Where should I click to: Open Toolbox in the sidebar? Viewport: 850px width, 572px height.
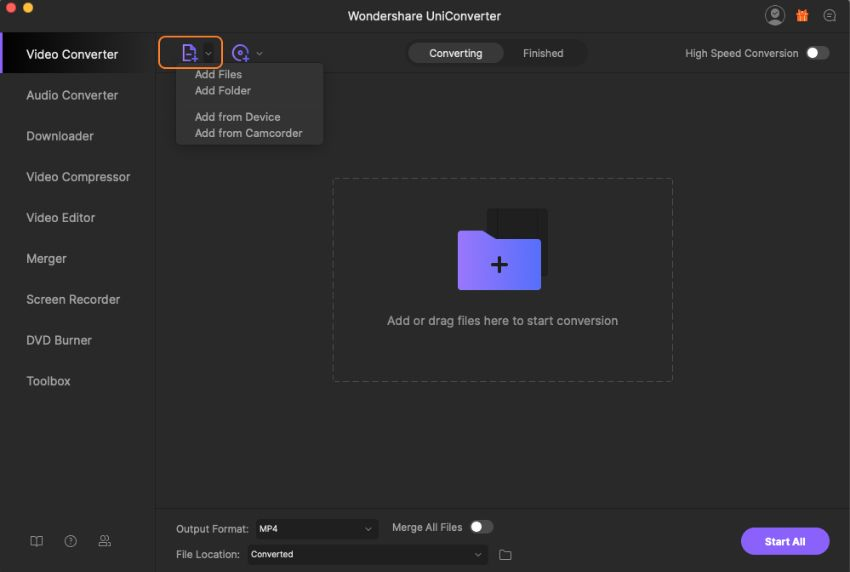(x=48, y=381)
